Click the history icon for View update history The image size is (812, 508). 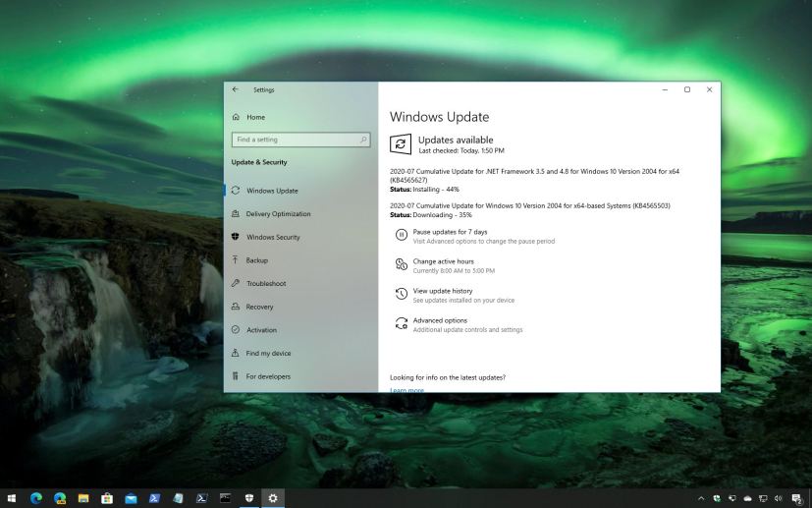pos(402,294)
